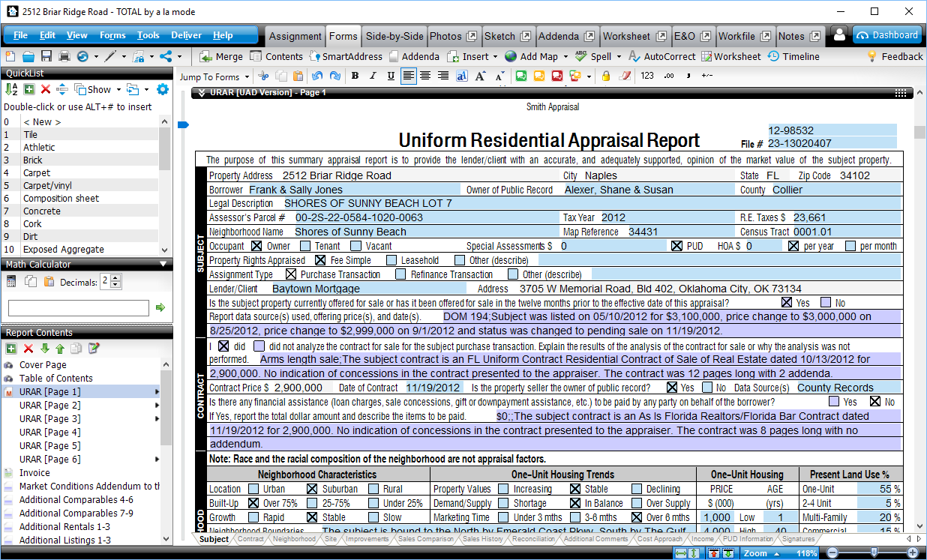Expand the Add Map dropdown arrow
927x560 pixels.
(565, 56)
